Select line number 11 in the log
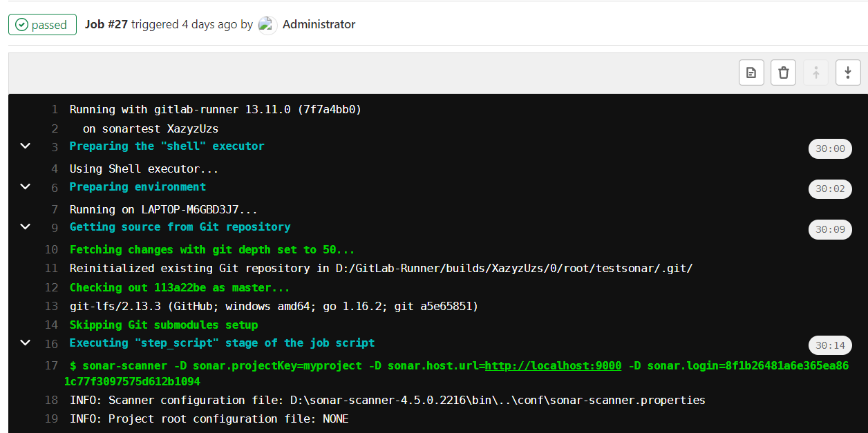The height and width of the screenshot is (433, 868). (x=51, y=268)
